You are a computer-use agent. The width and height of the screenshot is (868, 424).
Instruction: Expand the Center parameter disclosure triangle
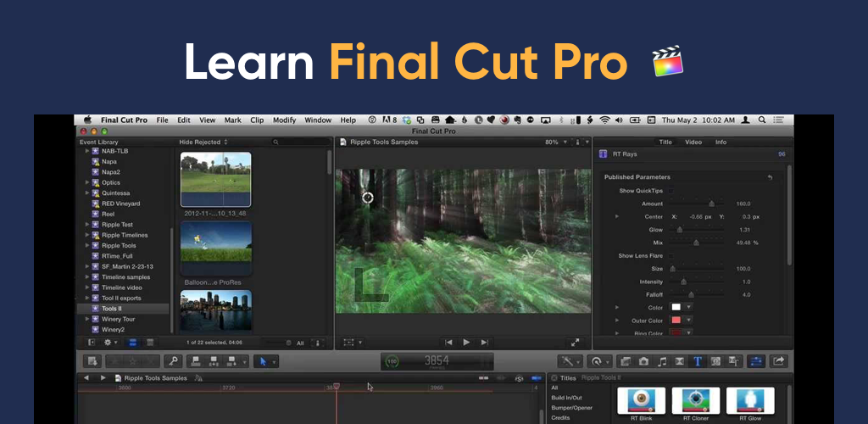(617, 216)
